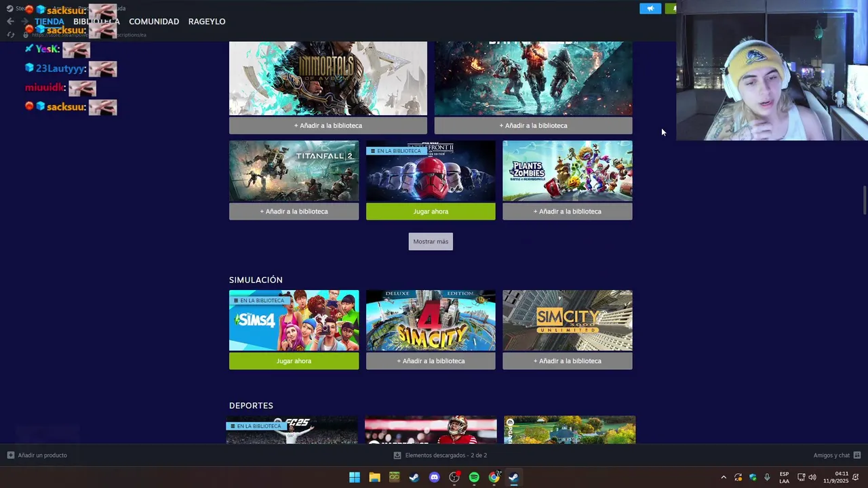Click the Mostrar más button
This screenshot has width=868, height=488.
431,241
